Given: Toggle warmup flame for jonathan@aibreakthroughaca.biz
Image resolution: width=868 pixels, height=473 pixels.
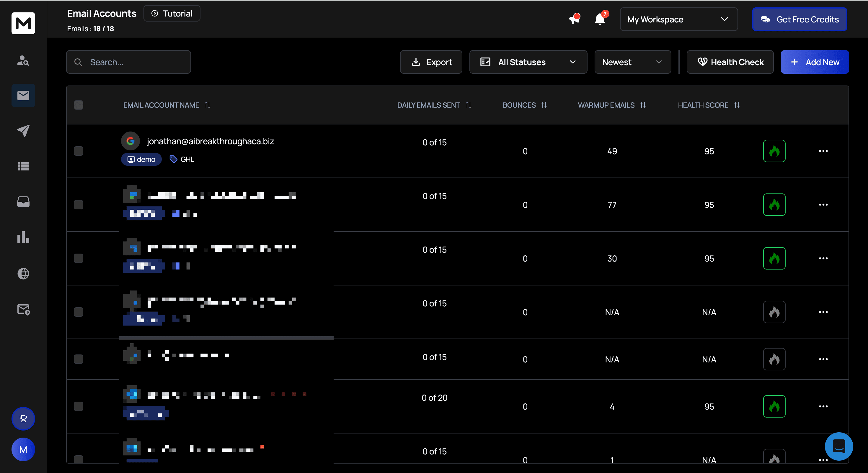Looking at the screenshot, I should tap(774, 151).
